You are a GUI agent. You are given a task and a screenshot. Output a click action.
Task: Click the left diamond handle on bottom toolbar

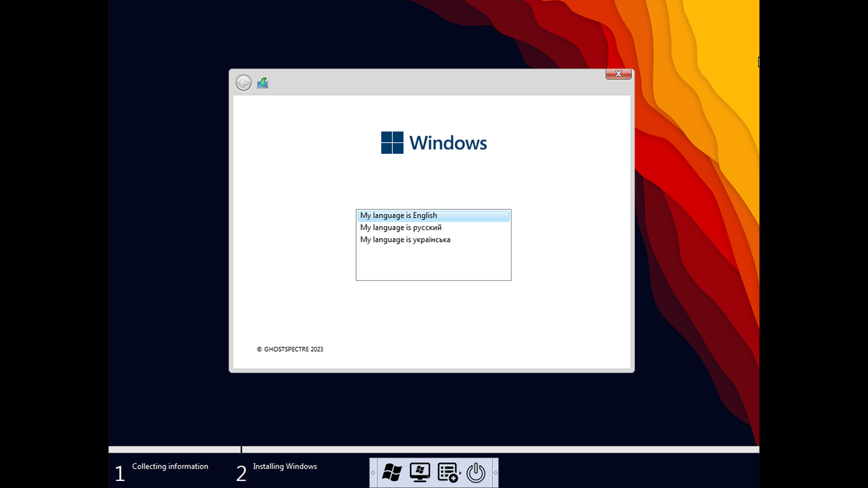[x=373, y=473]
